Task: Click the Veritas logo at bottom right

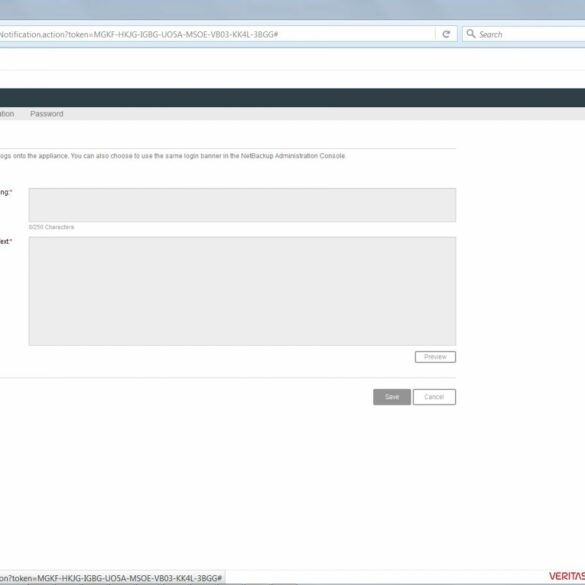Action: 567,576
